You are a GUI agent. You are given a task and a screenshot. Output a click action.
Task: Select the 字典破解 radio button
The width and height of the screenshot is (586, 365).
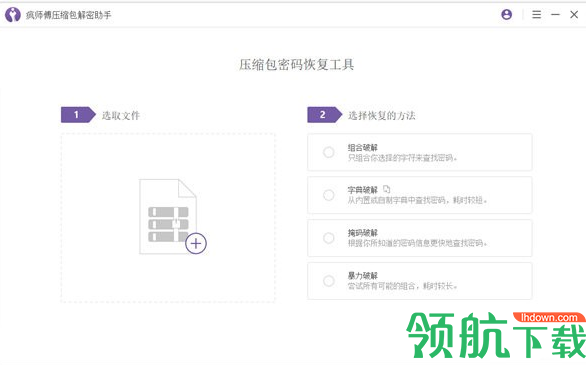[x=329, y=195]
